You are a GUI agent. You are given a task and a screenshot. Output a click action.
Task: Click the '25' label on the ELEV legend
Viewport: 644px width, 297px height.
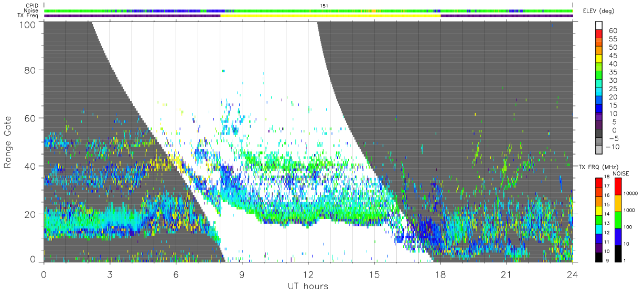(x=613, y=89)
